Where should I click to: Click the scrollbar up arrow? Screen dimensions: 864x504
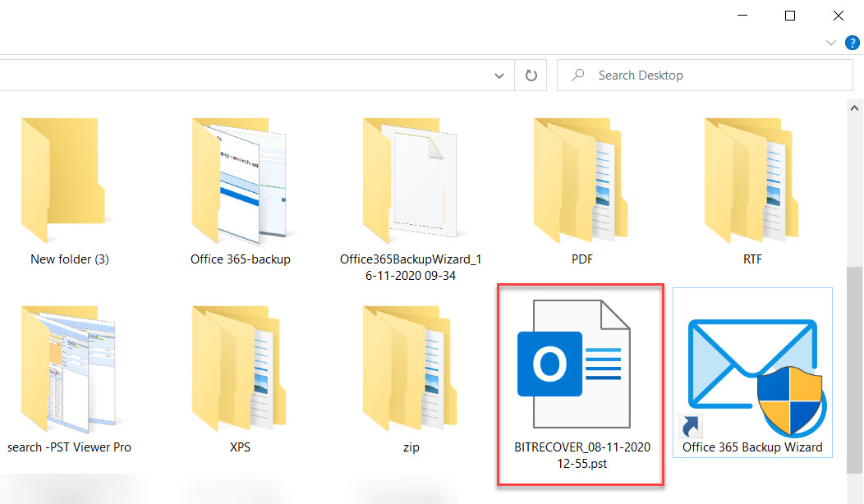click(854, 108)
